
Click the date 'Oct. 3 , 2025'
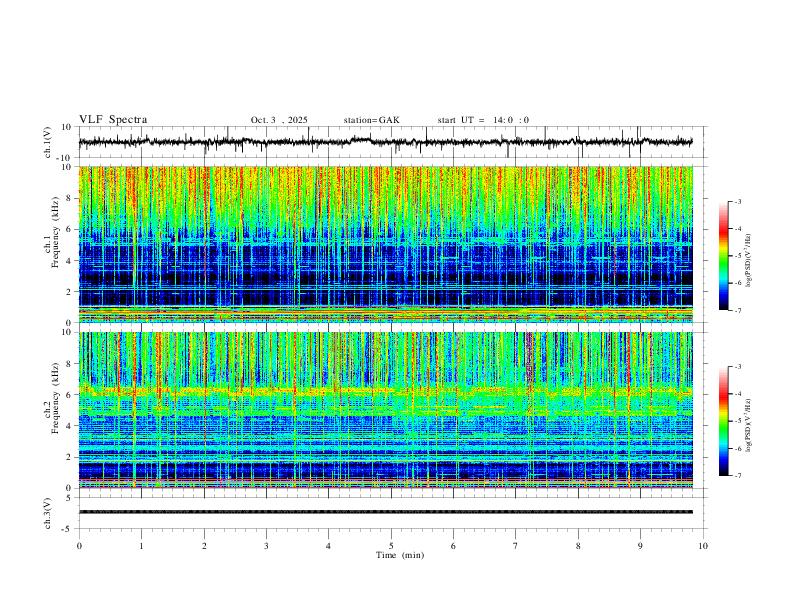[x=279, y=120]
